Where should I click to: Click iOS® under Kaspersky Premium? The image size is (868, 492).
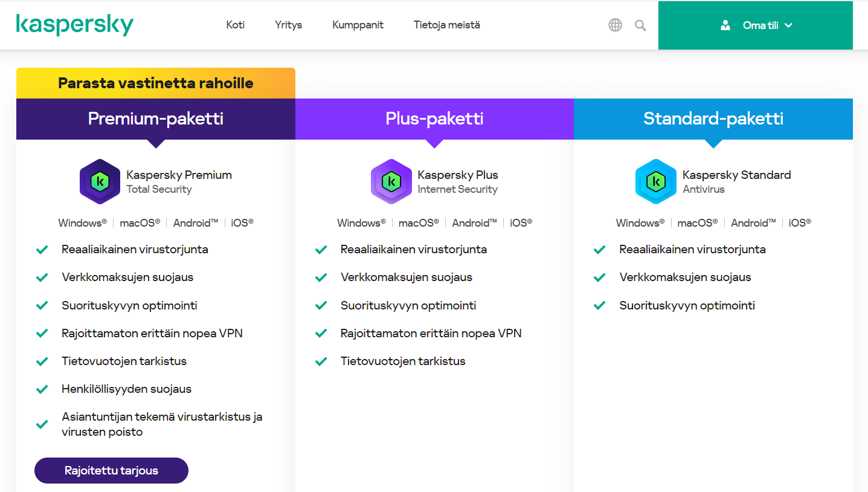(x=242, y=222)
